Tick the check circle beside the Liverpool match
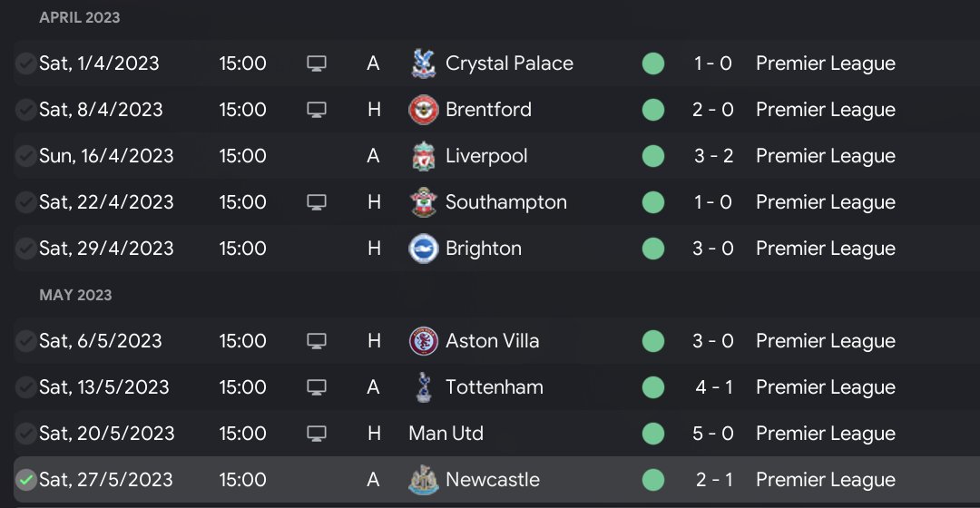This screenshot has height=508, width=980. click(25, 156)
